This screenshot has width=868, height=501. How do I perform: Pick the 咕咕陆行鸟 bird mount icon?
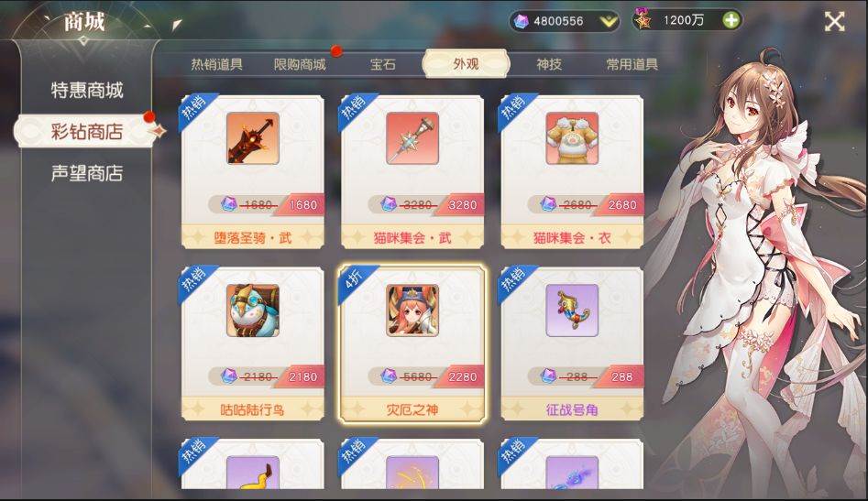(x=252, y=310)
